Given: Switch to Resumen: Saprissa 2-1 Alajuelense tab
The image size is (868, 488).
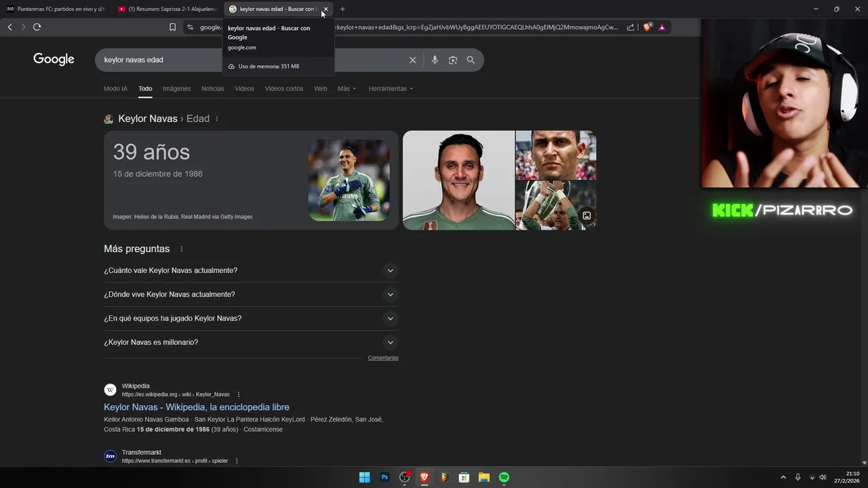Looking at the screenshot, I should [167, 9].
